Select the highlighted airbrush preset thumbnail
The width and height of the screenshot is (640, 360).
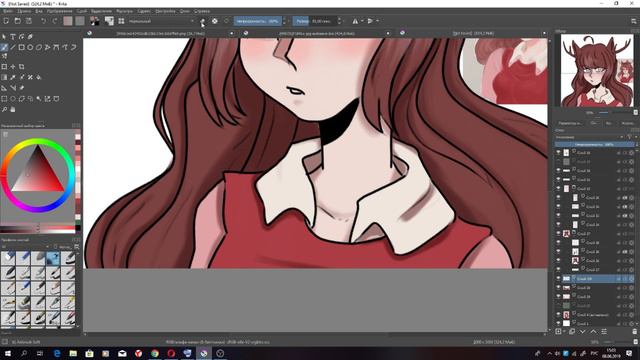coord(53,258)
